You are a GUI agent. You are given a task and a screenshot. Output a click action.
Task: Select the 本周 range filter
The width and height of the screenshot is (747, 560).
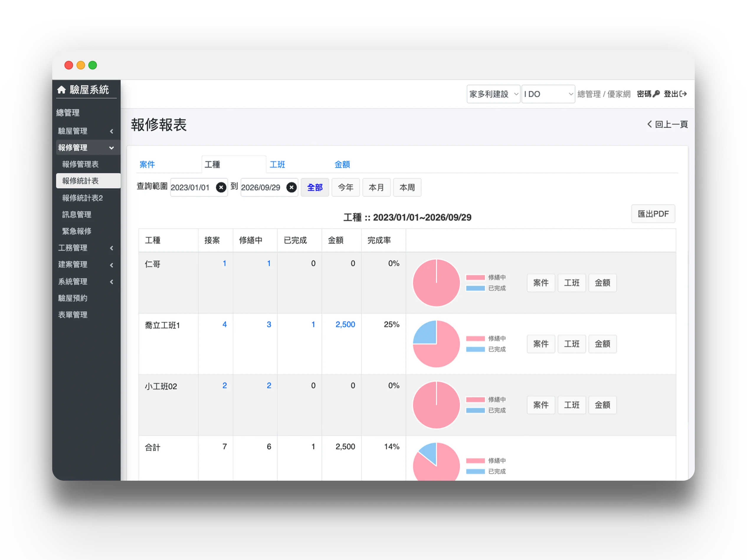(x=407, y=187)
